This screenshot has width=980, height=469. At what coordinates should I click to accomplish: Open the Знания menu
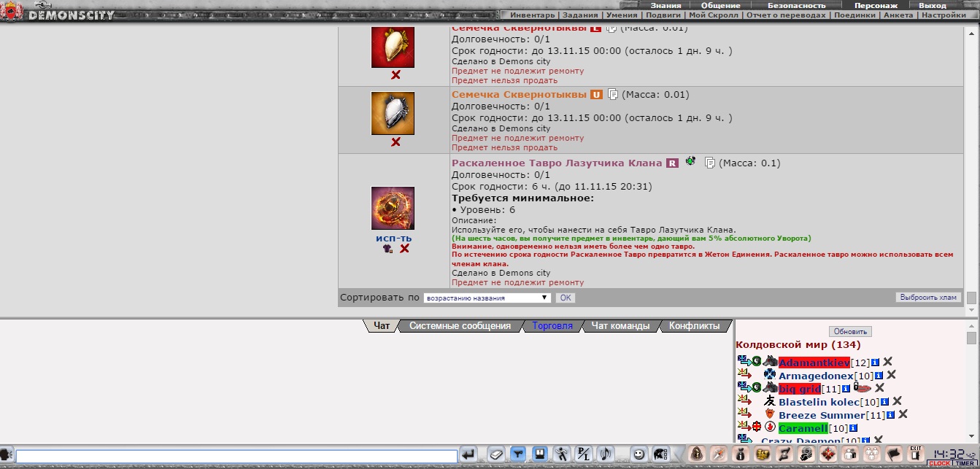[665, 5]
